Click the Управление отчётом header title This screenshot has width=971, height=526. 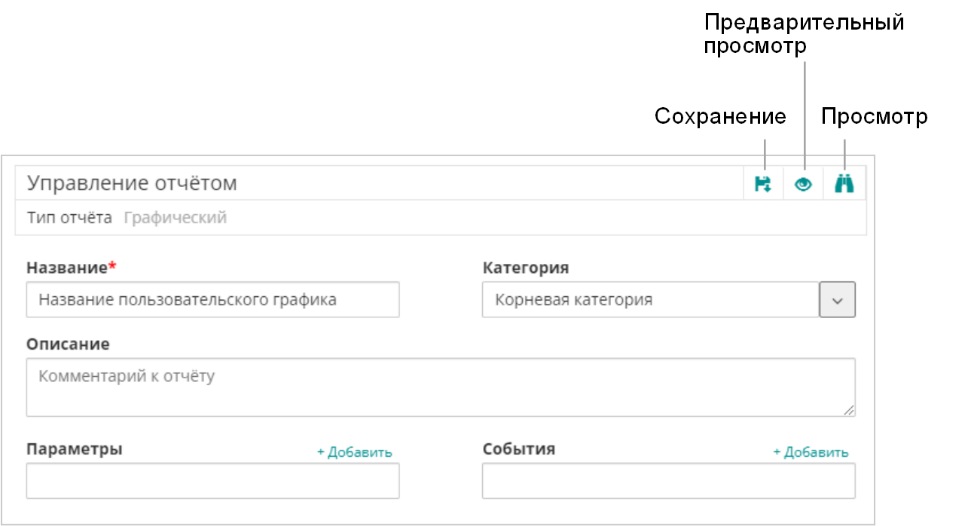click(132, 183)
